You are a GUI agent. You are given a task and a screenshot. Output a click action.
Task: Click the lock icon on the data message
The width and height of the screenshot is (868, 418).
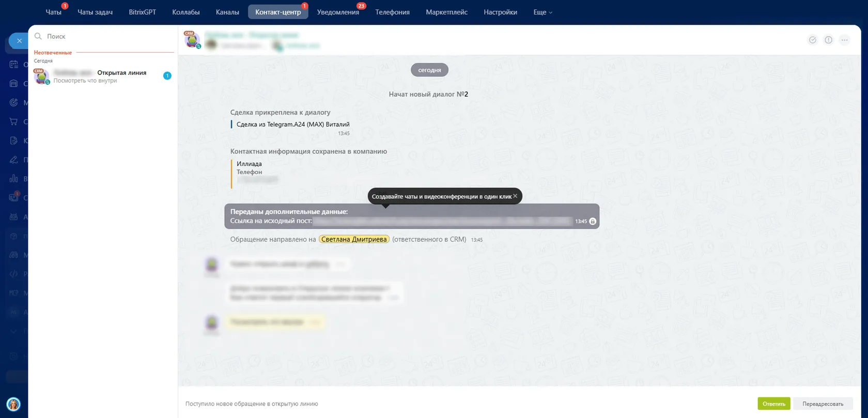593,221
